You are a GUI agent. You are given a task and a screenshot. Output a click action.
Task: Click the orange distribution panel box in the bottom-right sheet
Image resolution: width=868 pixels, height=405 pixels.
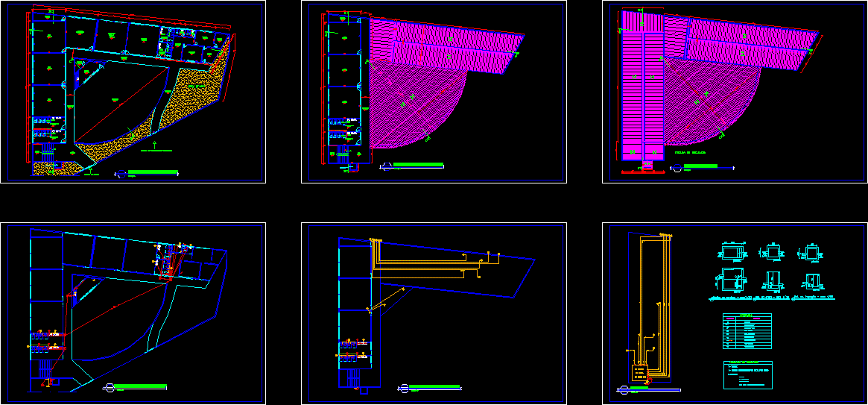[639, 372]
